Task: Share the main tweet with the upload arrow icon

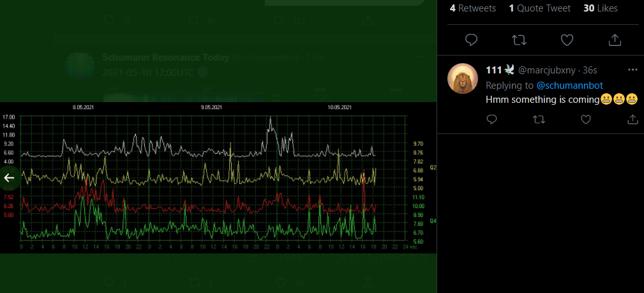Action: pyautogui.click(x=615, y=40)
